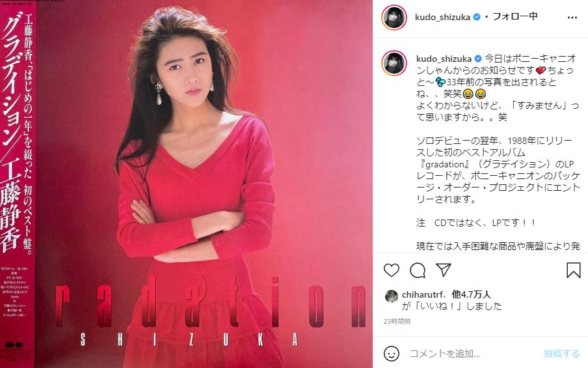588x368 pixels.
Task: Like the post with the heart icon
Action: pos(392,270)
